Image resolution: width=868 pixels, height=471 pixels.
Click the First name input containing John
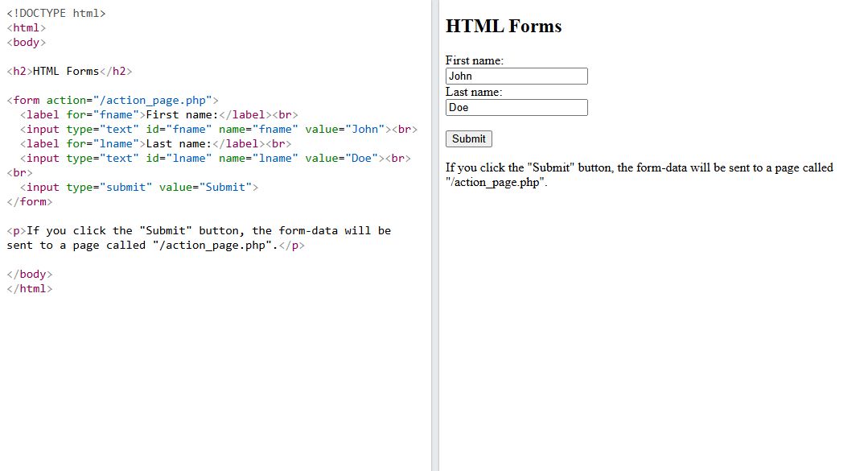point(516,76)
